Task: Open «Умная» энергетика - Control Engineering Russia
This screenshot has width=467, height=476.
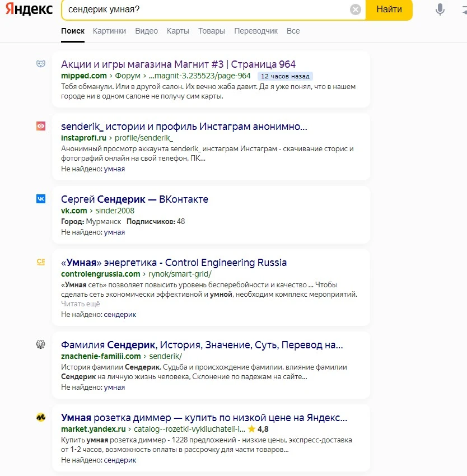Action: 174,262
